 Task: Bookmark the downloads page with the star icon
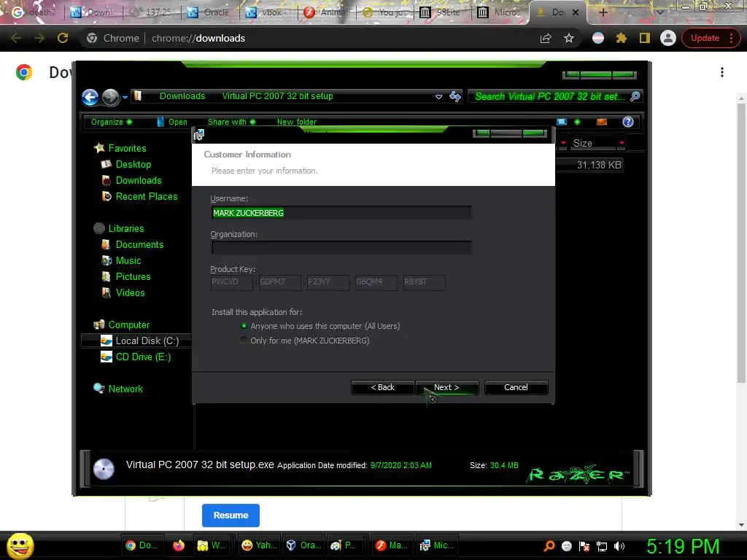pos(569,38)
